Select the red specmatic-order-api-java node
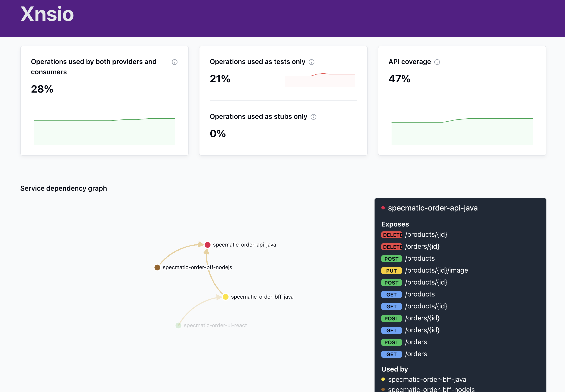The height and width of the screenshot is (392, 565). click(x=207, y=245)
